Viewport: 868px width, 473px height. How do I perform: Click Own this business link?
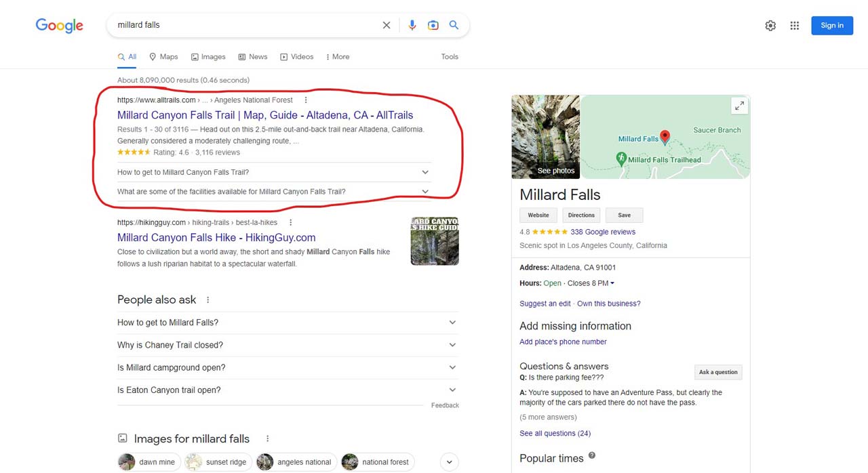pos(609,304)
